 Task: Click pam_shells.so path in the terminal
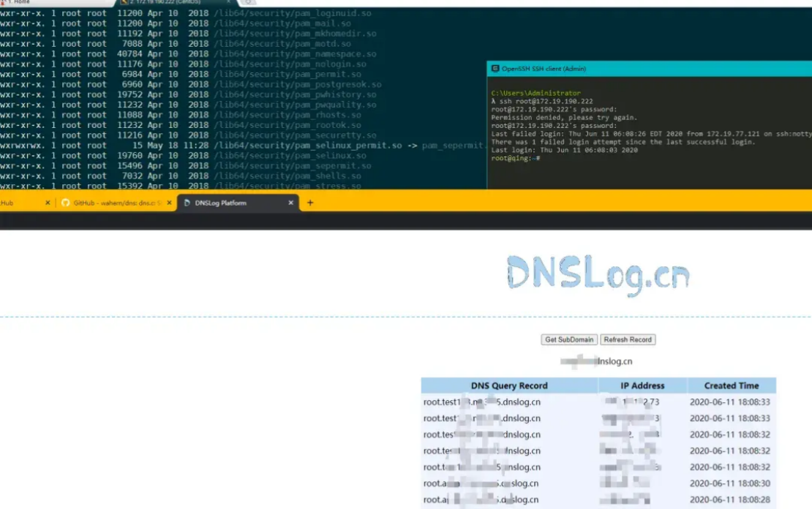pos(287,176)
